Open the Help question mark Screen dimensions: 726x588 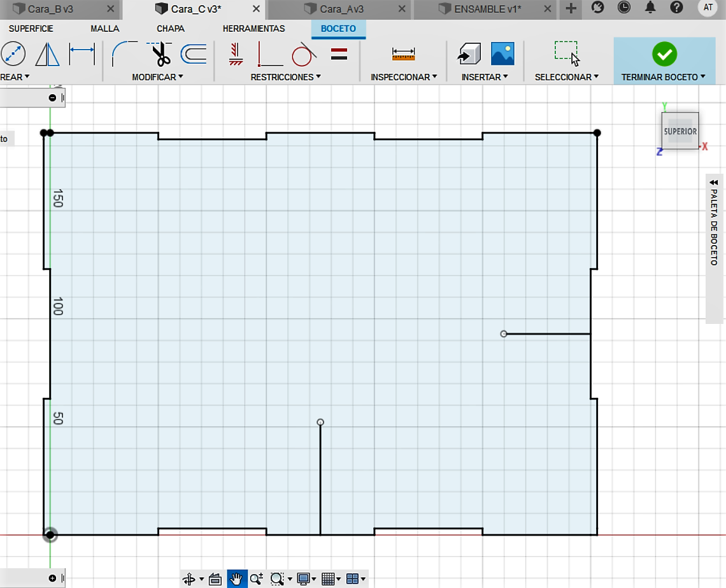click(x=676, y=8)
